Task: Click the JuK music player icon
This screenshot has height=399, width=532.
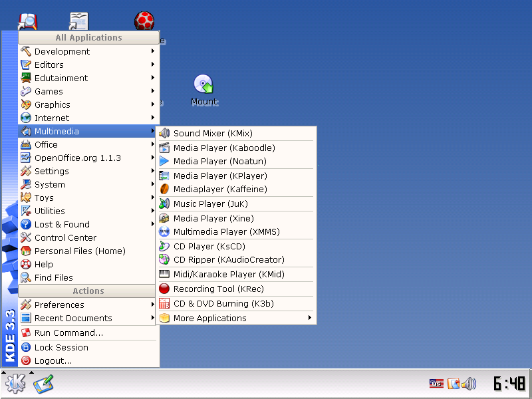Action: [x=164, y=203]
